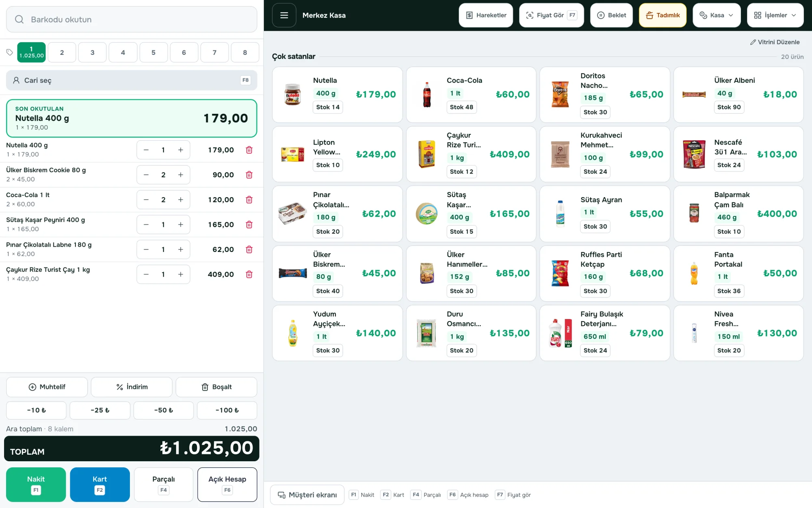Pay with Nakit (F1)
This screenshot has height=508, width=812.
click(x=36, y=484)
